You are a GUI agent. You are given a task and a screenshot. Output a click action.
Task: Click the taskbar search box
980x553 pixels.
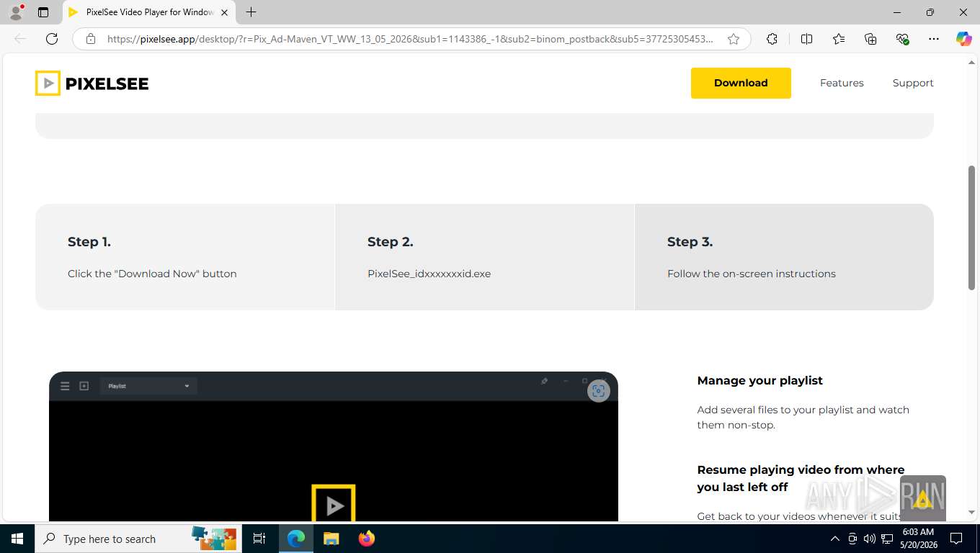pyautogui.click(x=138, y=539)
